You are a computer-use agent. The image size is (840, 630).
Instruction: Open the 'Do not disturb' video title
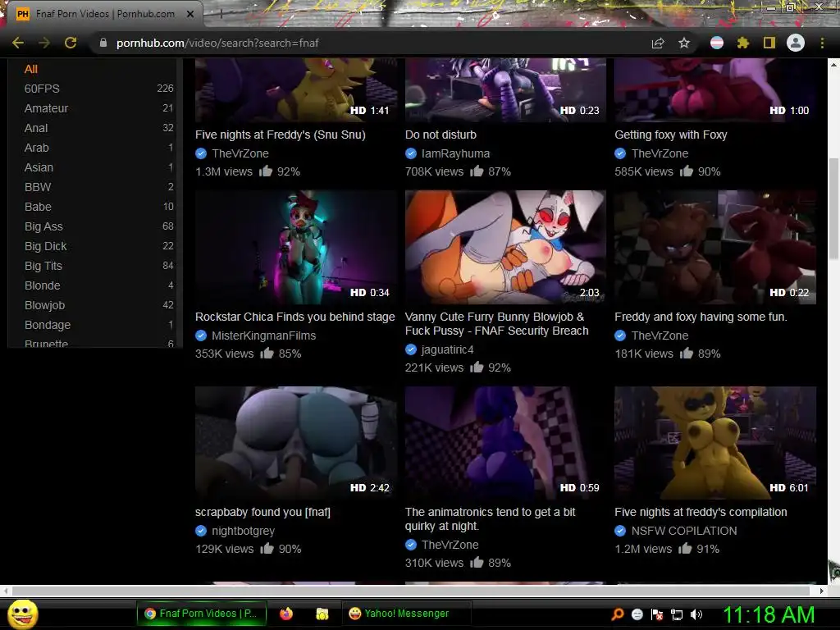(x=441, y=135)
